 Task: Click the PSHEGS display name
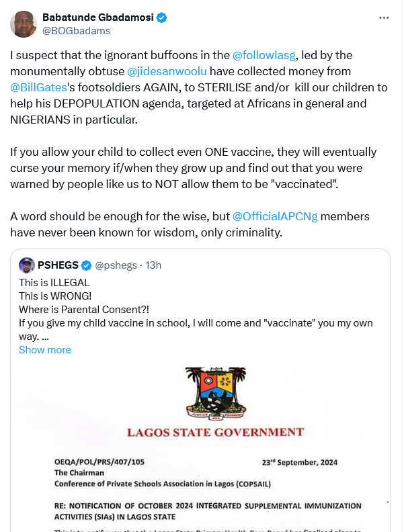pyautogui.click(x=58, y=265)
